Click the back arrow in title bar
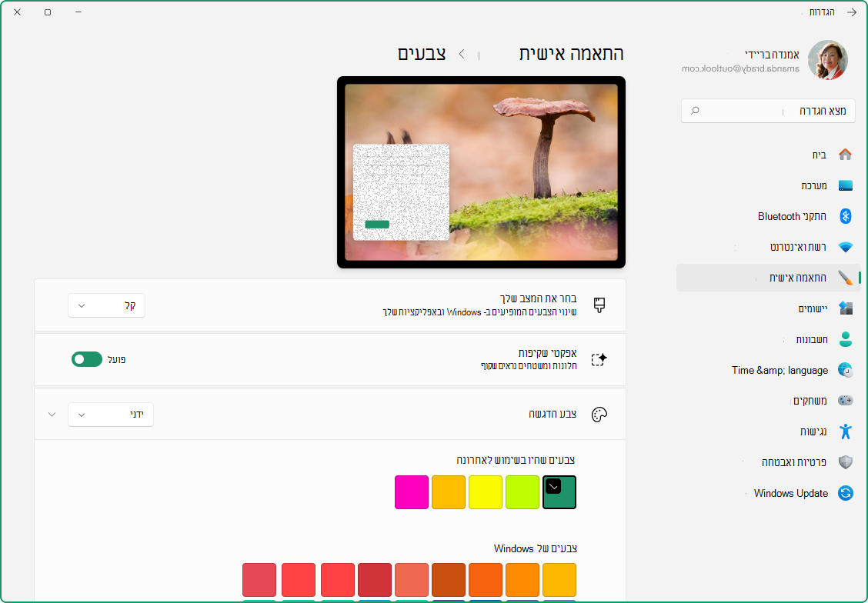868x603 pixels. click(852, 12)
